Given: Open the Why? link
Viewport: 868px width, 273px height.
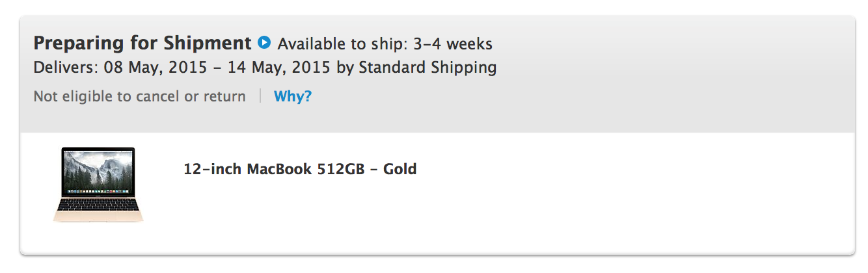Looking at the screenshot, I should point(293,97).
